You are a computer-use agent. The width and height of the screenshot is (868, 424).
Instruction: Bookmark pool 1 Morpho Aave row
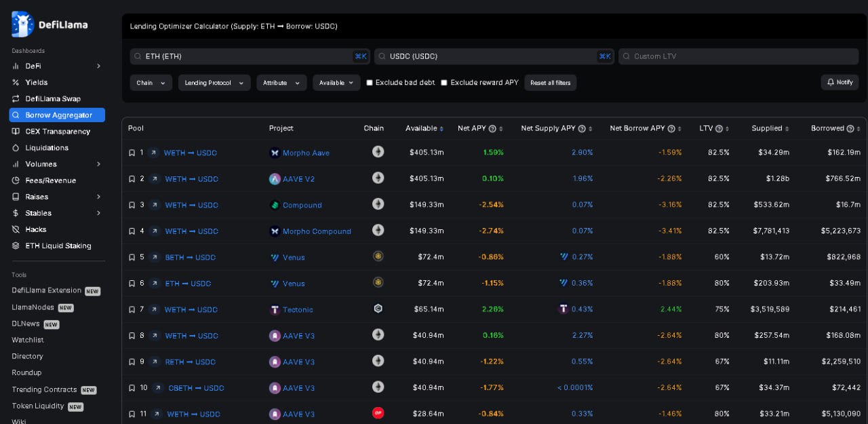(132, 153)
